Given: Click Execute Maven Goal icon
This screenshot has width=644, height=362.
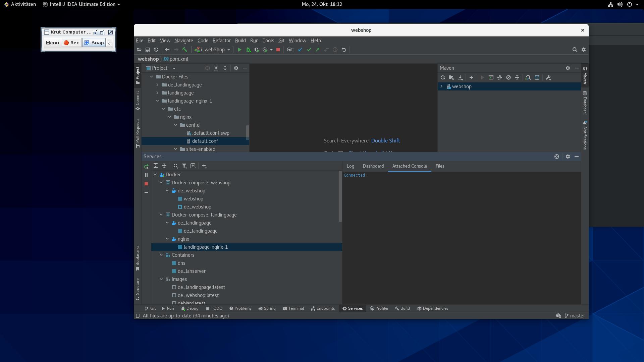Looking at the screenshot, I should 491,77.
